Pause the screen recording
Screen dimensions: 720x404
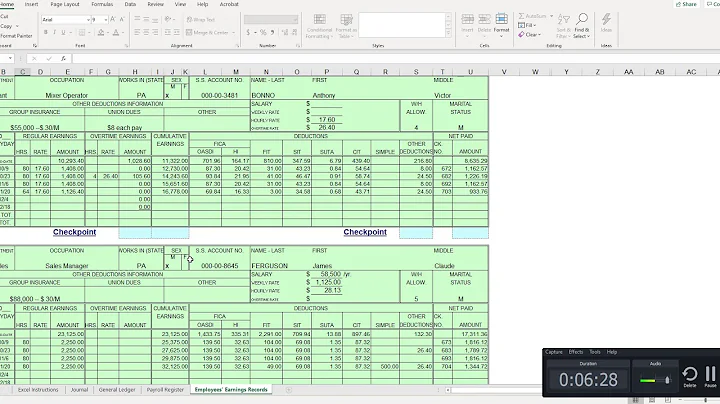point(710,376)
